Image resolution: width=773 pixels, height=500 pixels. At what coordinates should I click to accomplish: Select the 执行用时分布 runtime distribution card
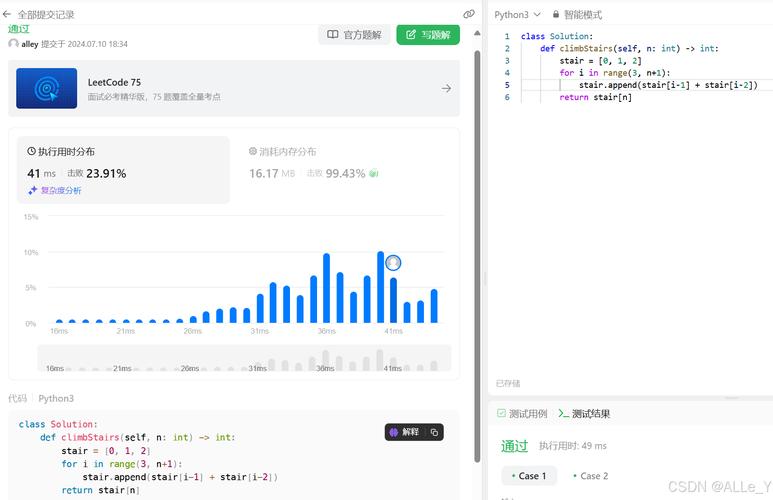(123, 170)
